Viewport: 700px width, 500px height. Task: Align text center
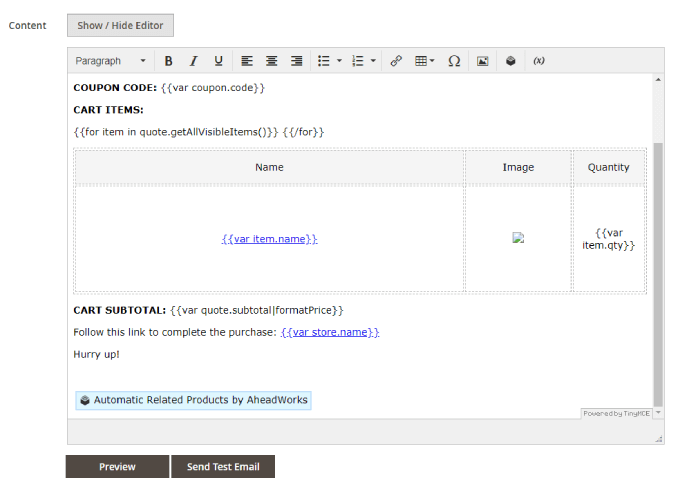[x=271, y=61]
